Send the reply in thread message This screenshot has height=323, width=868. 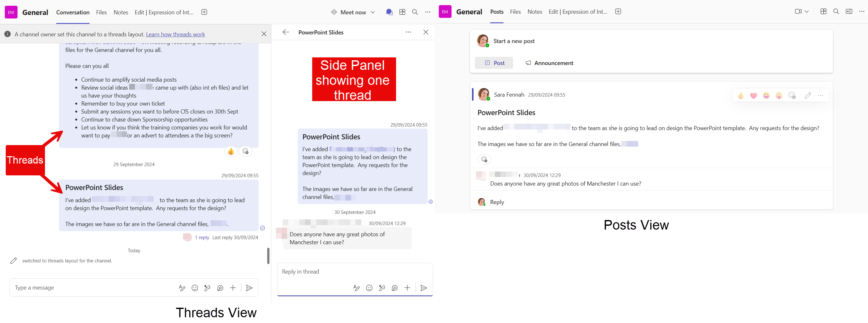click(x=423, y=288)
